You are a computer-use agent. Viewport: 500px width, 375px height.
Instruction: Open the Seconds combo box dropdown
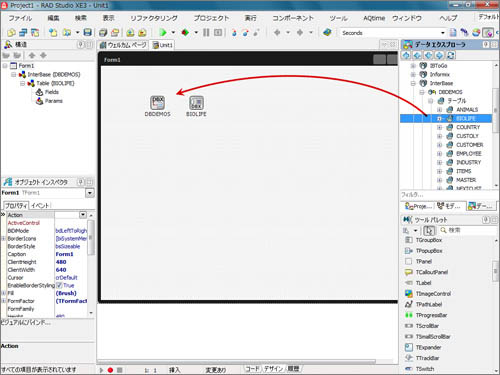click(x=443, y=33)
